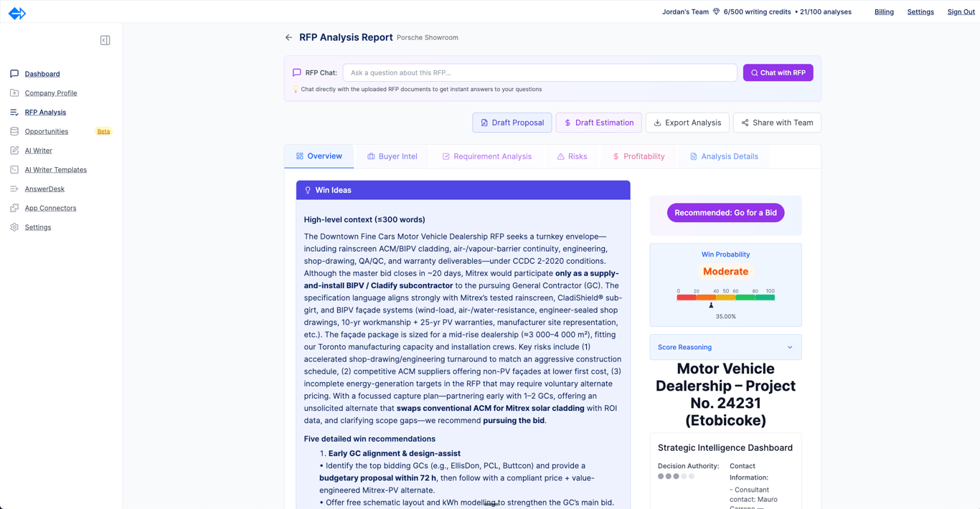Focus the RFP Chat question input
This screenshot has width=980, height=509.
pyautogui.click(x=540, y=72)
